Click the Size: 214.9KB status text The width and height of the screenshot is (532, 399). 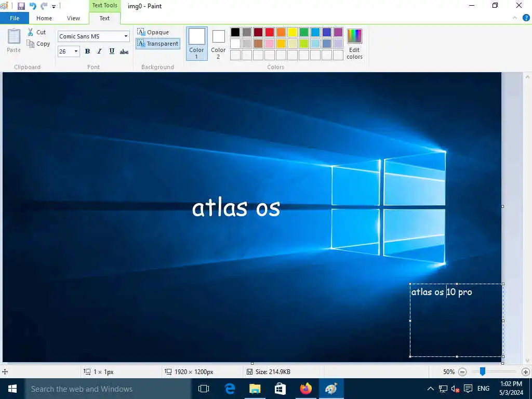tap(272, 372)
